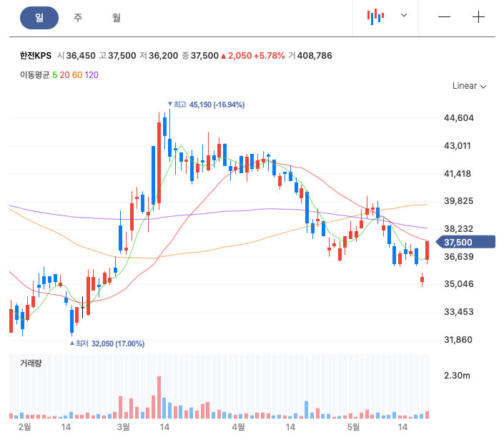The width and height of the screenshot is (504, 443).
Task: Click the candlestick chart type icon
Action: (375, 16)
